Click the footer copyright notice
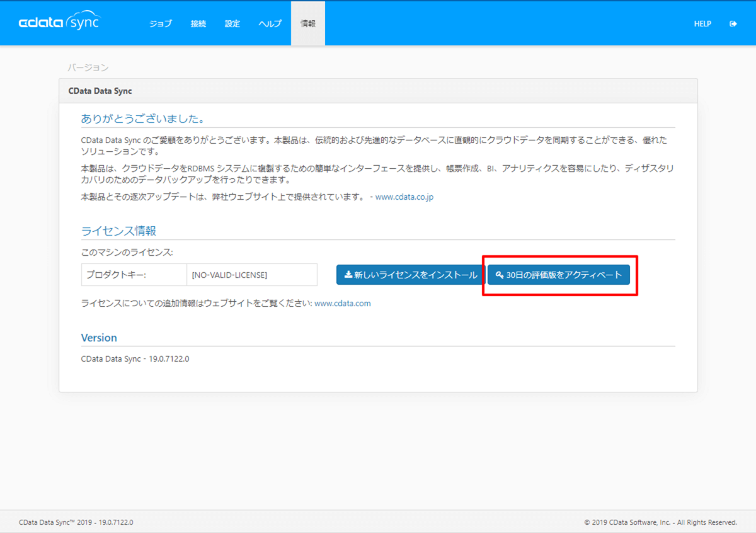756x533 pixels. (x=660, y=522)
